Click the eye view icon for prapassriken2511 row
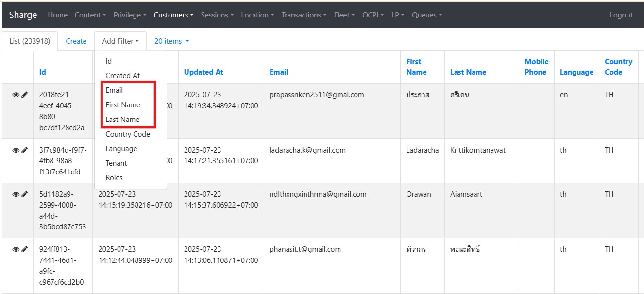This screenshot has width=644, height=294. [x=16, y=95]
